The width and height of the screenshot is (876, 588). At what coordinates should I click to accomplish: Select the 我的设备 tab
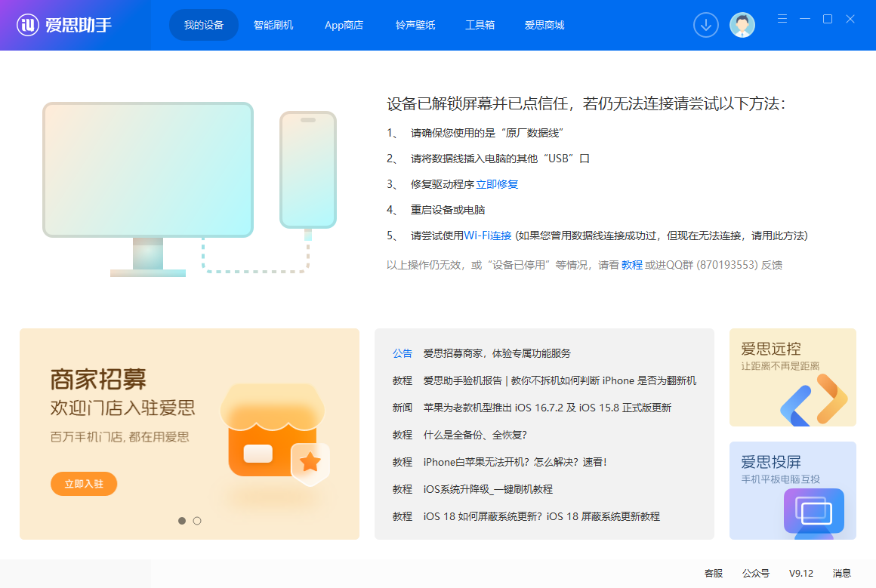coord(204,25)
